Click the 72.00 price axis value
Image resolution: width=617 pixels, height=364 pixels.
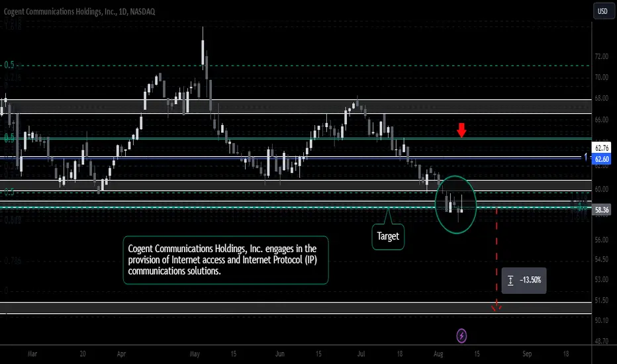tap(601, 56)
